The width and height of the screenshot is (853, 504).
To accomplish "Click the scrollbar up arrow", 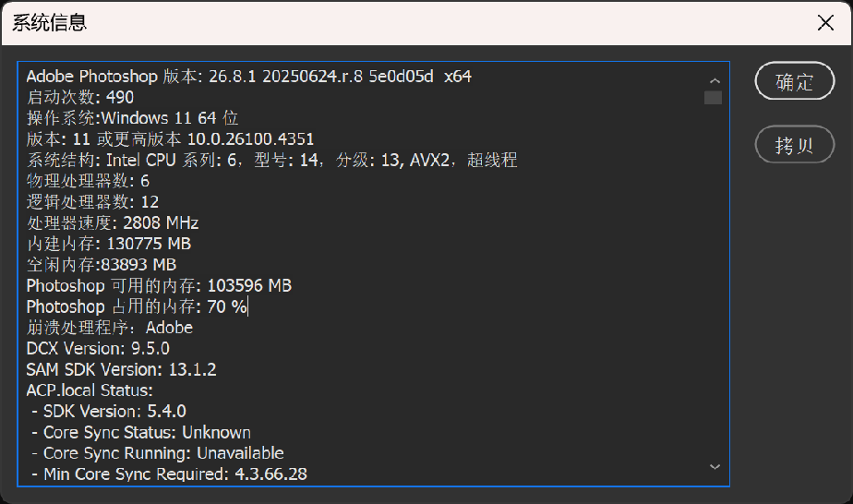I will tap(715, 80).
